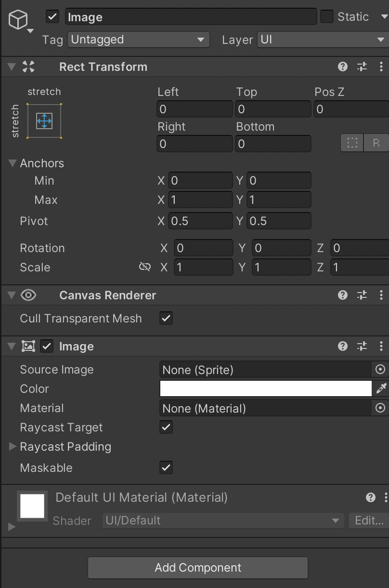
Task: Click the GameObject cube icon
Action: (20, 20)
